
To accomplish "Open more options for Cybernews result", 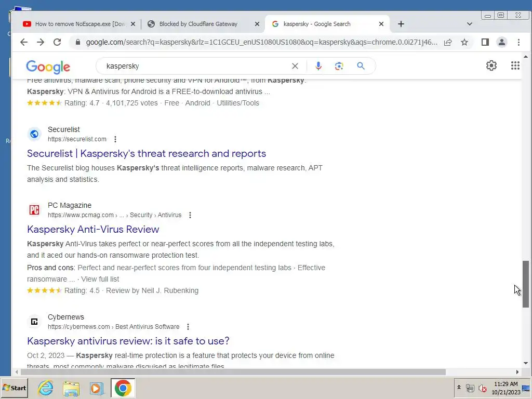I will click(188, 327).
